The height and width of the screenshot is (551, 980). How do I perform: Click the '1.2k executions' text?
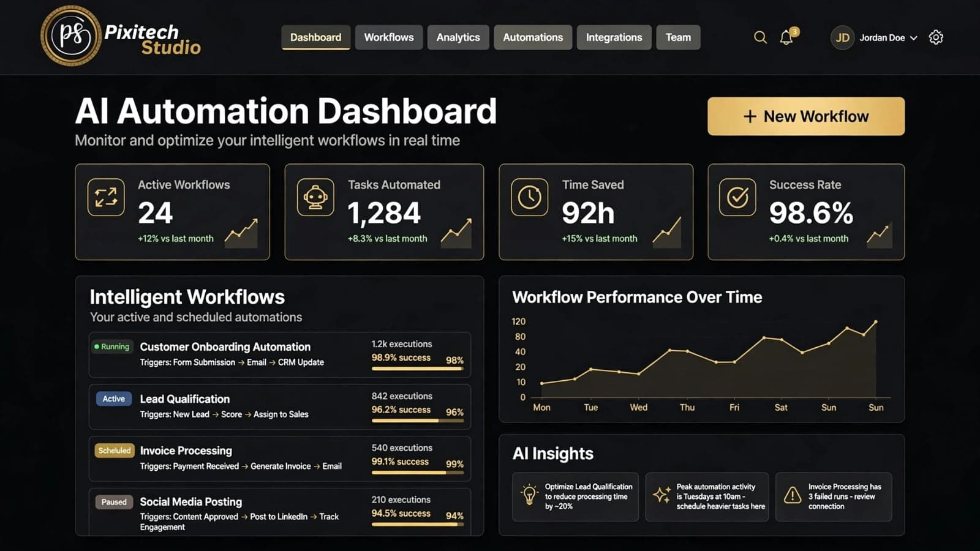pyautogui.click(x=402, y=344)
